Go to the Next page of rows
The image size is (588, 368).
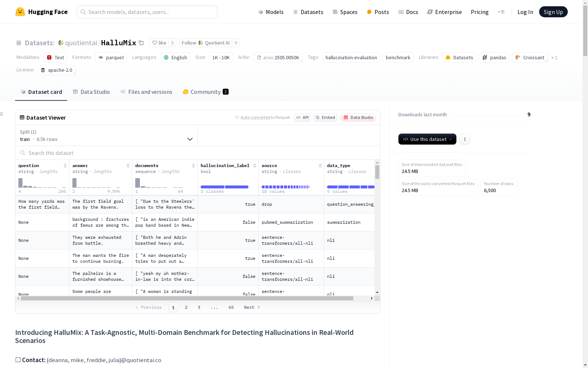coord(252,307)
